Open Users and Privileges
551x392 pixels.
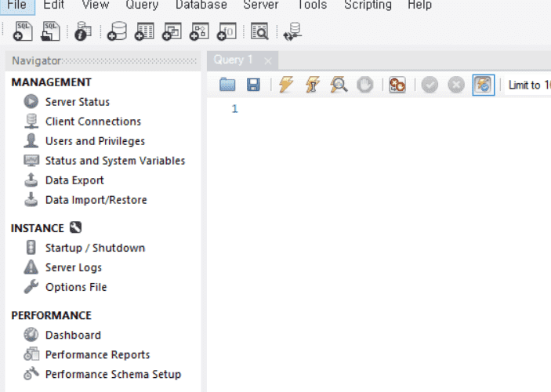tap(95, 141)
